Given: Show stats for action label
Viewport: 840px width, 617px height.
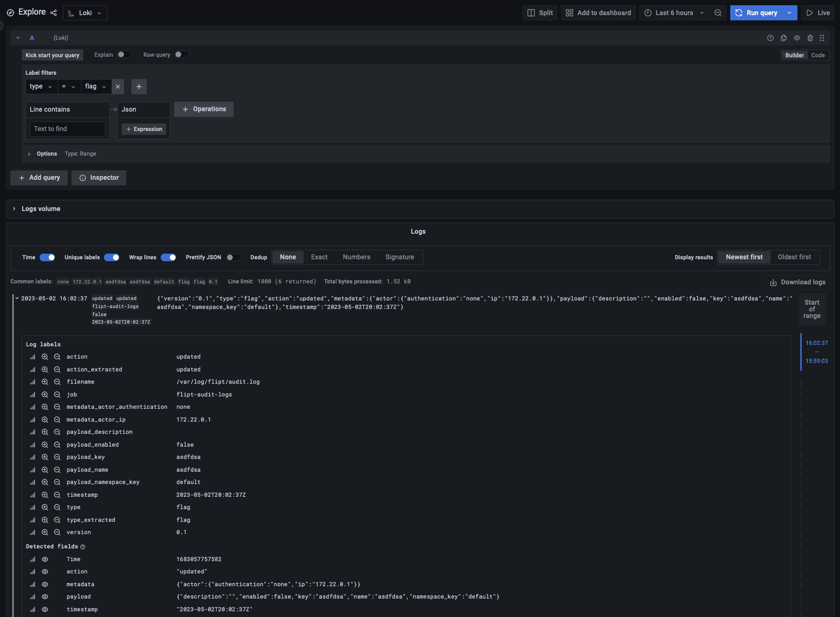Looking at the screenshot, I should pos(33,357).
